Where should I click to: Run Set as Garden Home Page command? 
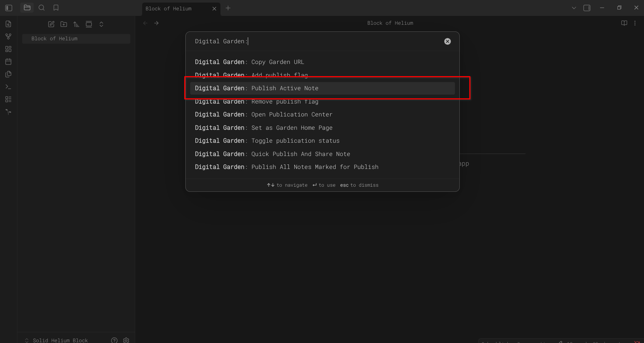tap(322, 128)
